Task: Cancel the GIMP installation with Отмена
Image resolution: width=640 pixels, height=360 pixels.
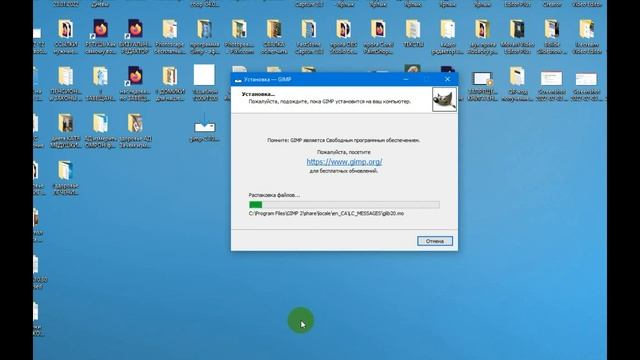Action: point(435,241)
